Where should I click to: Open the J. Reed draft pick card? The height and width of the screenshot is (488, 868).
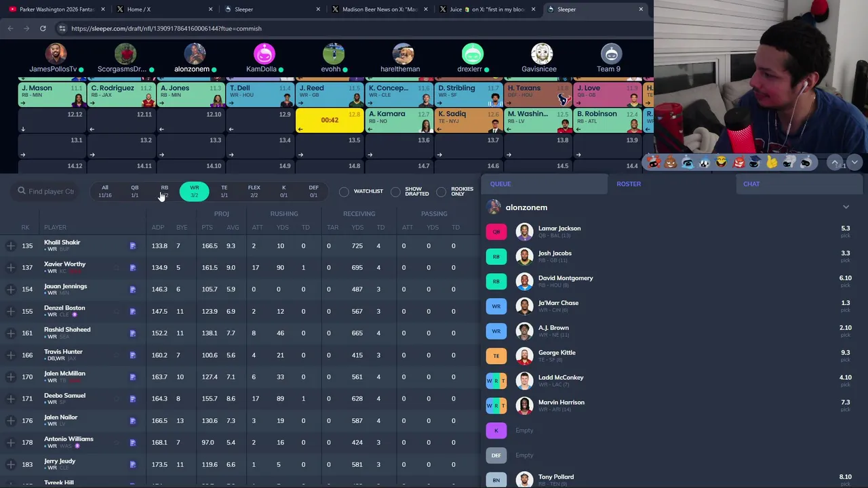click(329, 94)
